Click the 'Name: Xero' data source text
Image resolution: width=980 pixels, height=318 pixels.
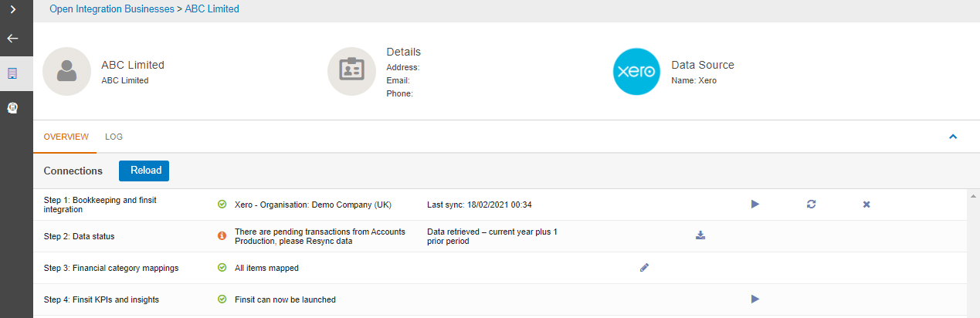(693, 80)
